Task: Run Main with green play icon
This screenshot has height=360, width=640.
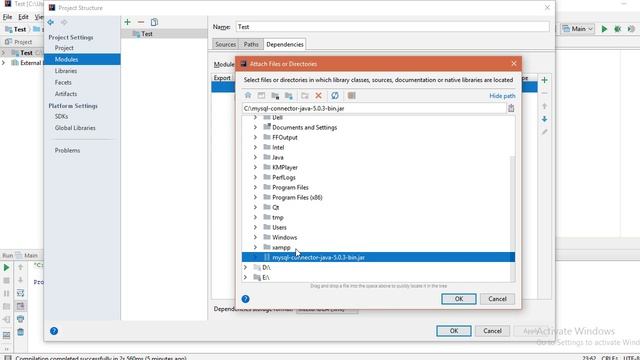Action: (x=604, y=29)
